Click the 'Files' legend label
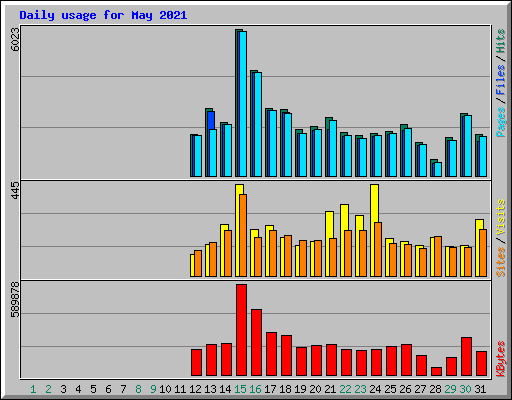The width and height of the screenshot is (512, 400). (x=500, y=80)
